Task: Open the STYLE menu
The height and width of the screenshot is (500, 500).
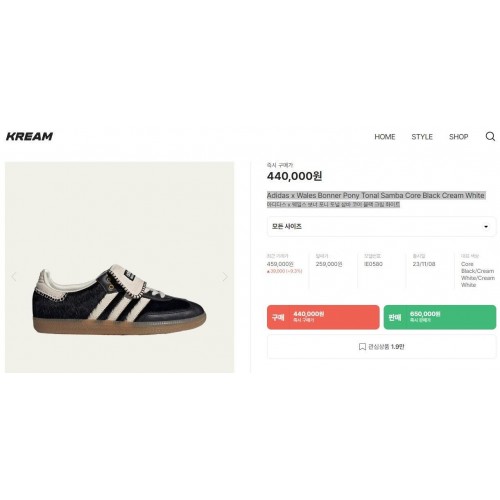Action: pyautogui.click(x=422, y=137)
